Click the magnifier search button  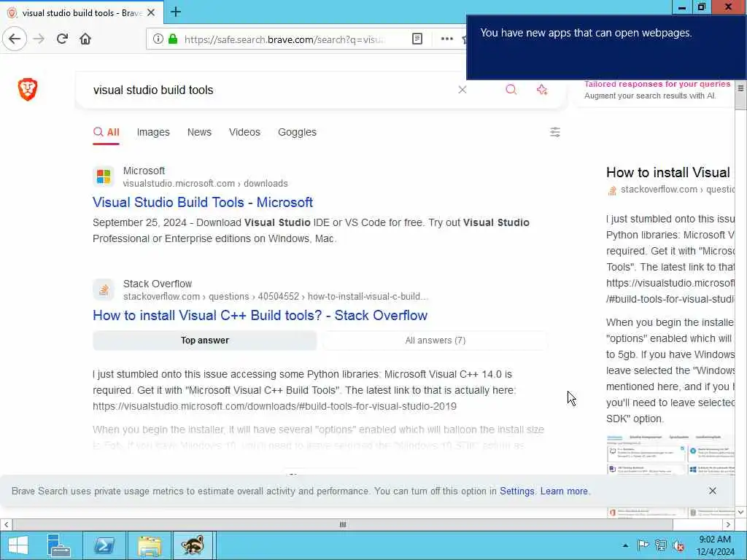[511, 90]
